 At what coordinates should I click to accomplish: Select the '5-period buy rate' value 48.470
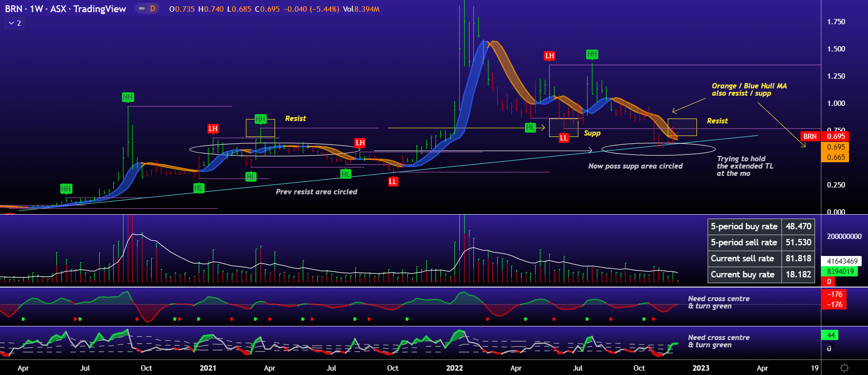[x=798, y=226]
